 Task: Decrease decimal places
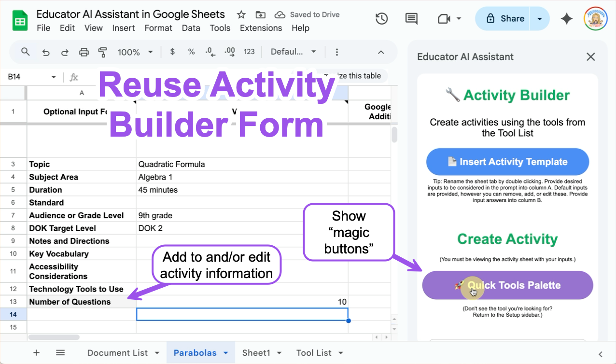(x=210, y=52)
